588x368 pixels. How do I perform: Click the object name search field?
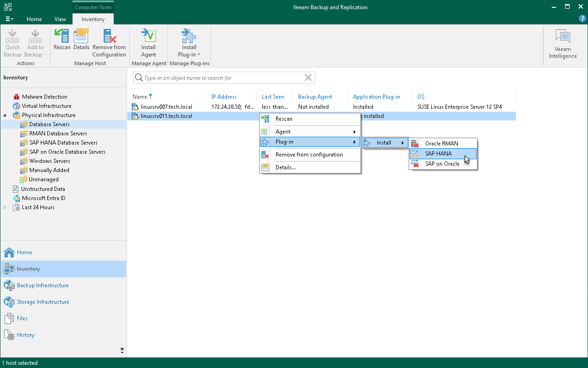click(x=224, y=78)
